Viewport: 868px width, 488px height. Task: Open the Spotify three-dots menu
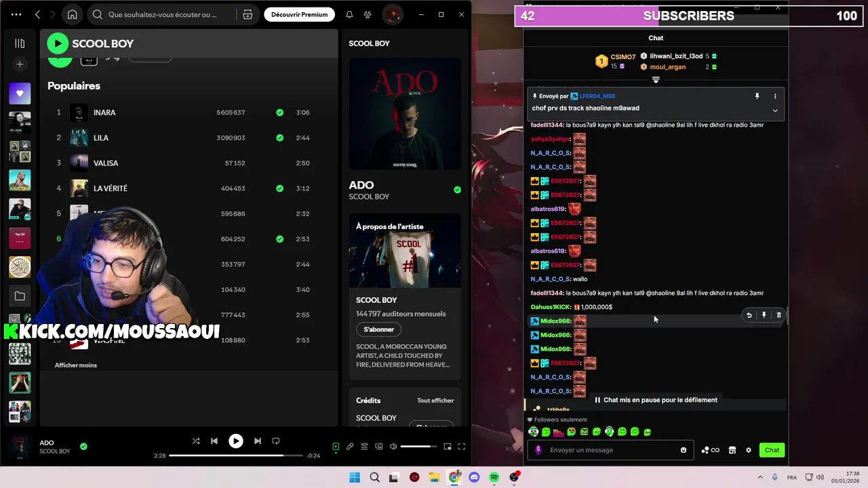(x=16, y=14)
